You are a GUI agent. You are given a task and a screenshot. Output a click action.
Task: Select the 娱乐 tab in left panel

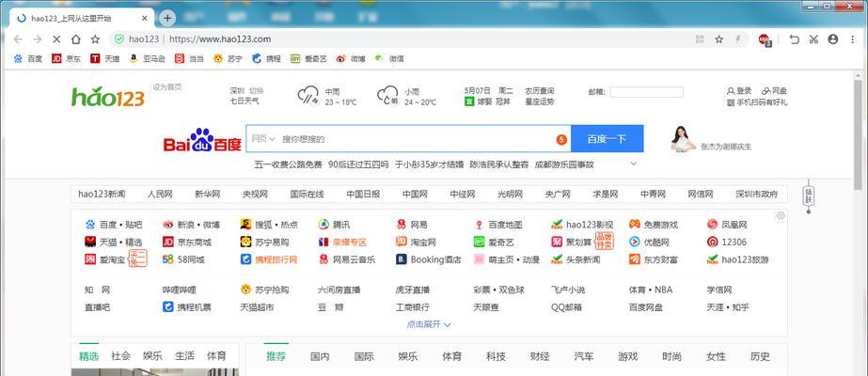[152, 356]
